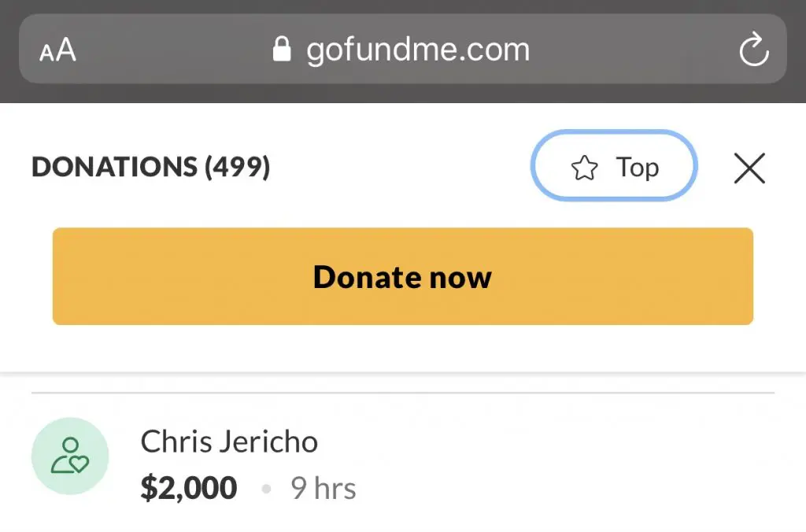Tap the green donor avatar icon
This screenshot has width=806, height=532.
70,456
